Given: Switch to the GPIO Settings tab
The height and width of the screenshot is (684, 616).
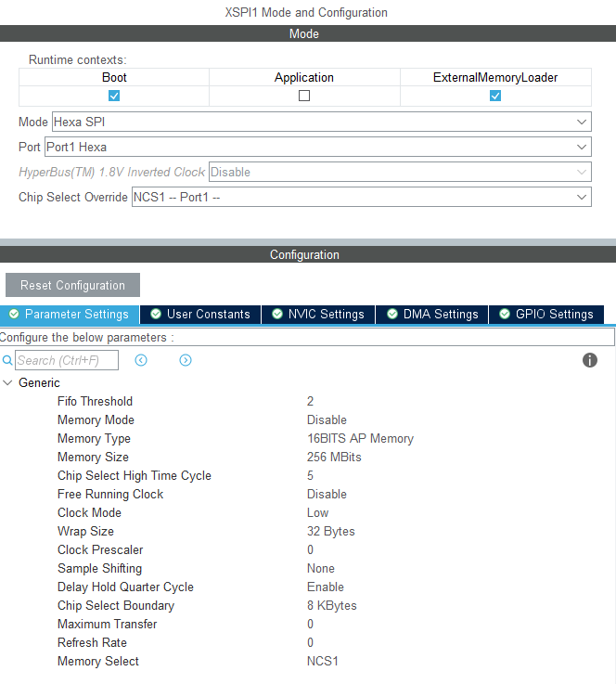Looking at the screenshot, I should (546, 315).
